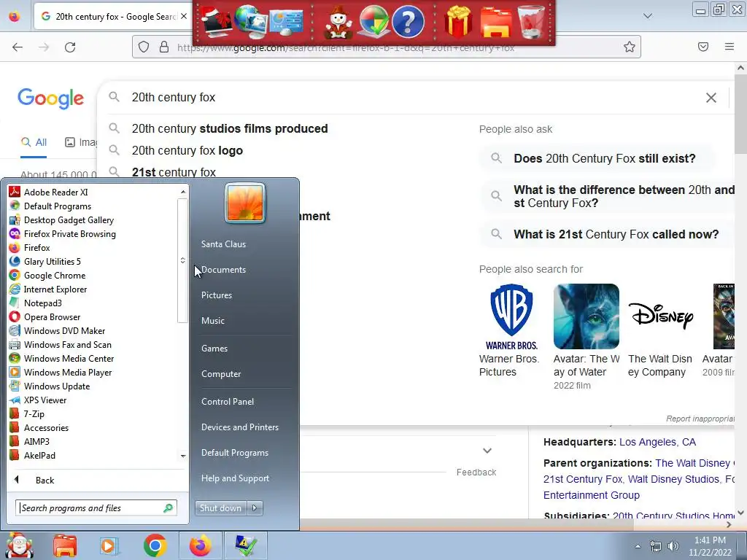Screen dimensions: 747x560
Task: Open Firefox Private Browsing
Action: point(63,234)
